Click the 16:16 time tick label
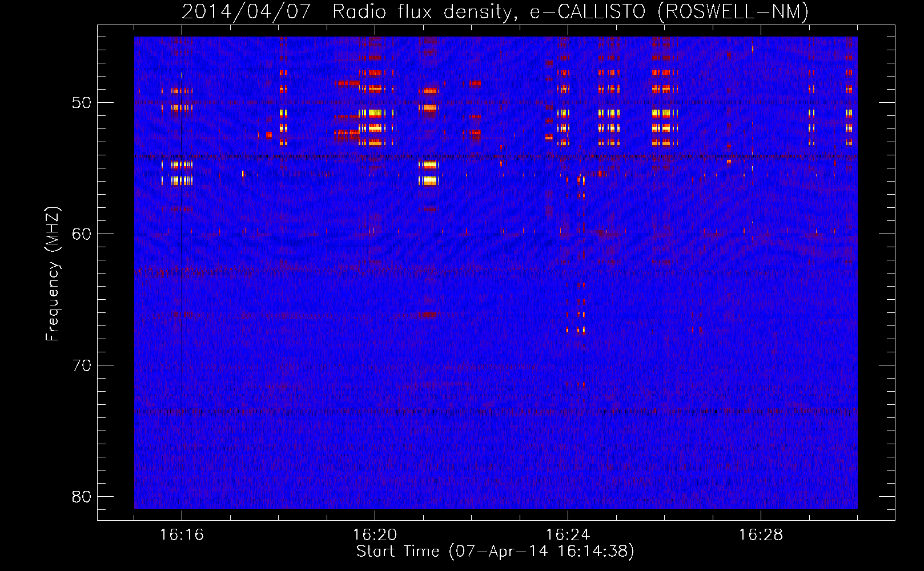Viewport: 924px width, 571px height. point(182,535)
